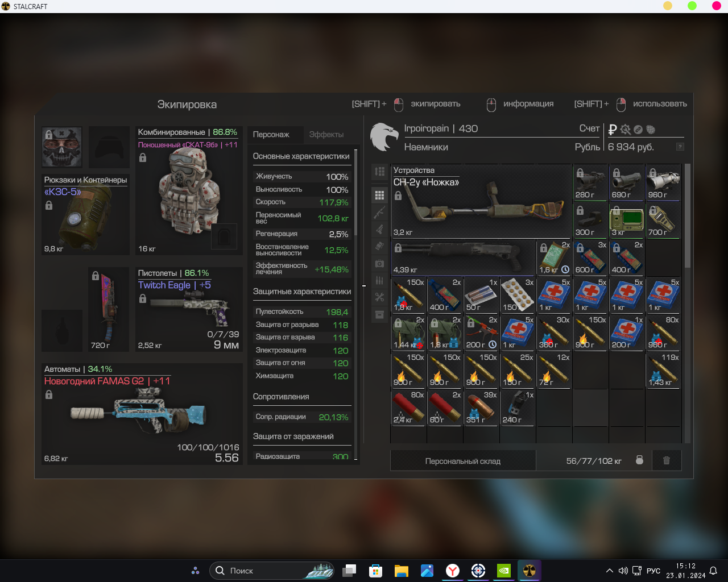728x582 pixels.
Task: Select the 39x pistol bullet stack
Action: 481,408
